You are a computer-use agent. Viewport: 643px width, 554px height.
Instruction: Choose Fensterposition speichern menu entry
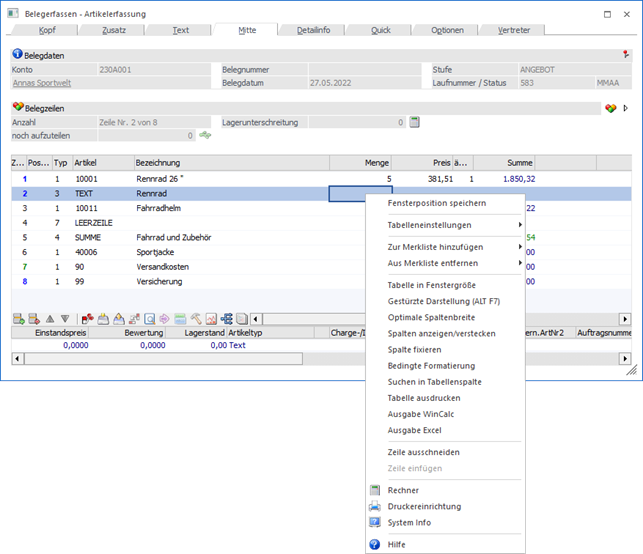point(436,203)
